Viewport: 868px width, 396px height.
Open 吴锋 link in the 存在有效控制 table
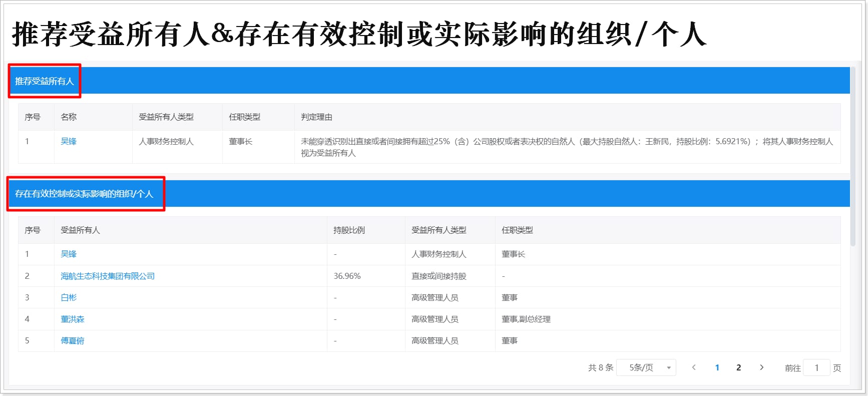point(69,254)
